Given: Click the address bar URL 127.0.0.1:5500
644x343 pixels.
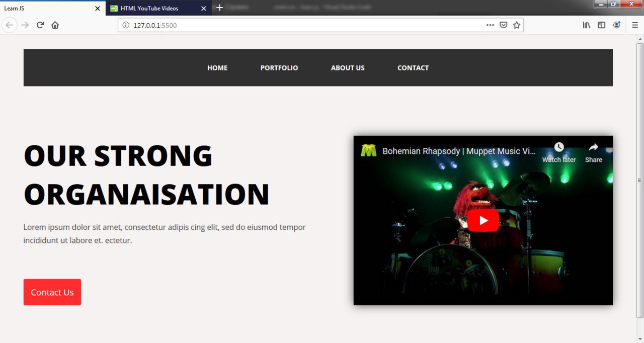Looking at the screenshot, I should coord(155,25).
